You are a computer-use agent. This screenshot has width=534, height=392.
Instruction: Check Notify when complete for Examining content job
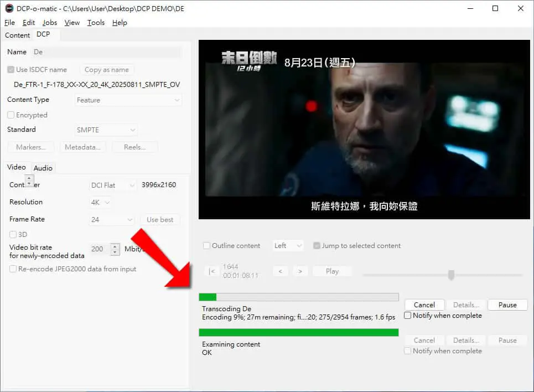point(408,351)
